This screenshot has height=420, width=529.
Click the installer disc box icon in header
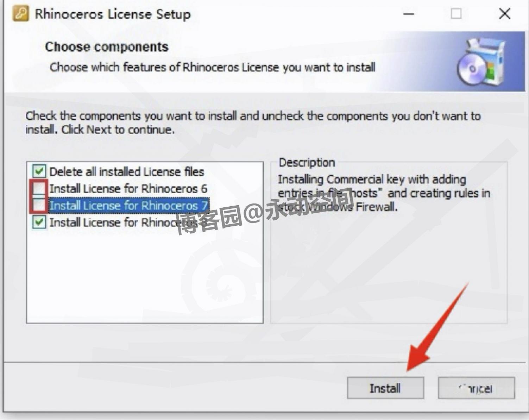click(x=481, y=62)
